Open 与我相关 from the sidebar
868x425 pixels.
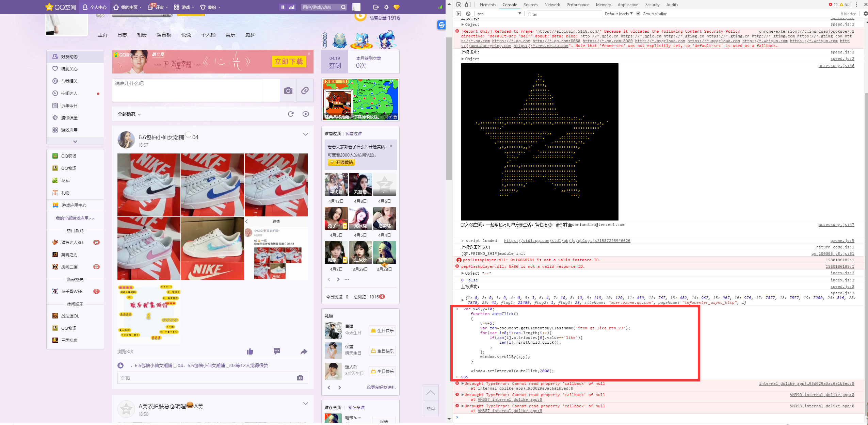tap(75, 81)
